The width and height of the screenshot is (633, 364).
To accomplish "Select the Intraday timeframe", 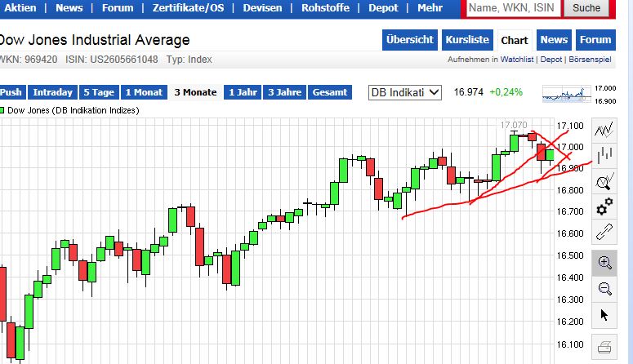I will [52, 92].
